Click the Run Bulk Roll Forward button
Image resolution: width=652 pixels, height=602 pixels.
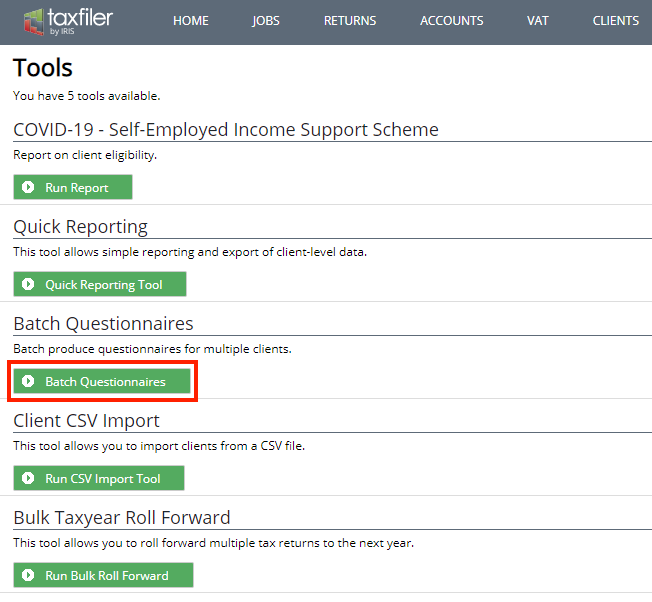pyautogui.click(x=103, y=575)
